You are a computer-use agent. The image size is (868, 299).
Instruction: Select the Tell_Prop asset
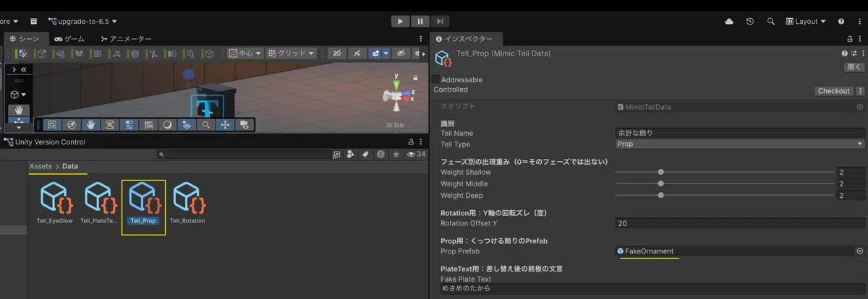pyautogui.click(x=143, y=202)
